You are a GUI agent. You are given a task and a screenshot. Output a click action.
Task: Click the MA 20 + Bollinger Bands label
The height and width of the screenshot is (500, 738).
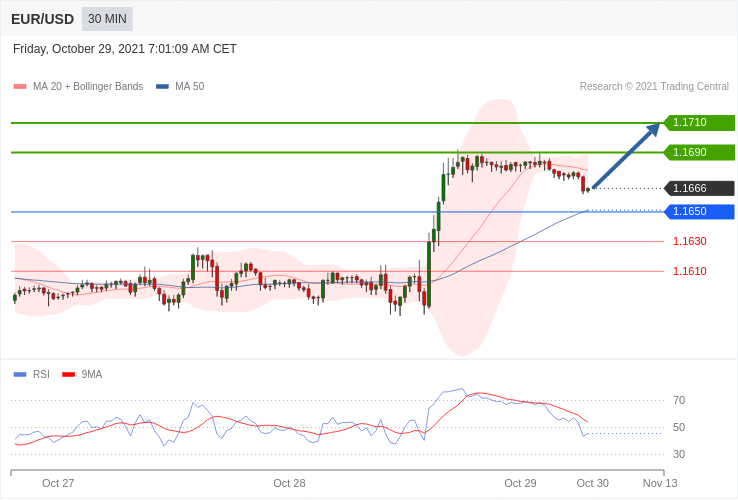coord(88,87)
